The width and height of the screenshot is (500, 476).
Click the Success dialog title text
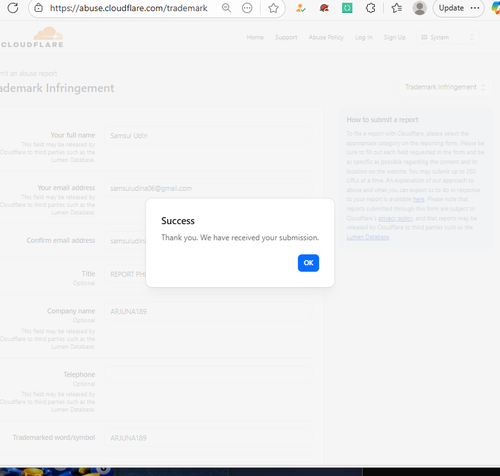178,221
